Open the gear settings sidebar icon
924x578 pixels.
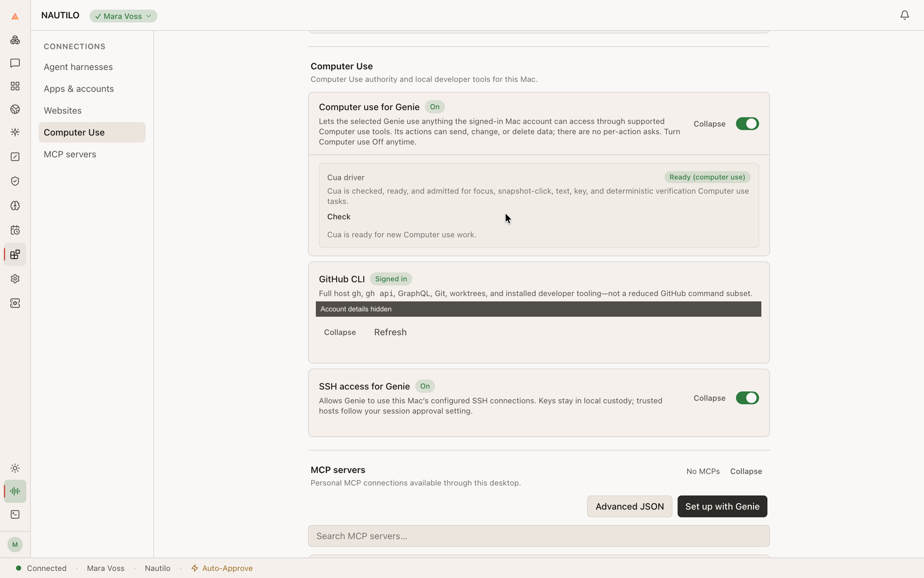15,279
